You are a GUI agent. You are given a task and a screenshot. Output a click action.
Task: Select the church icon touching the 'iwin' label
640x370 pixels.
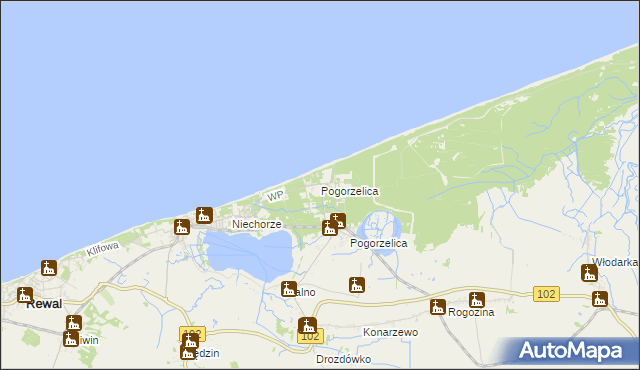pos(71,339)
